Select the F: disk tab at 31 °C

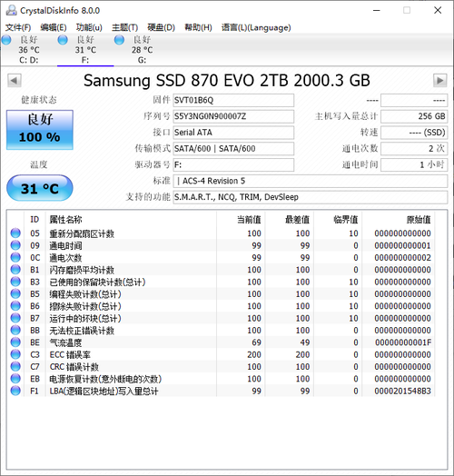(85, 50)
